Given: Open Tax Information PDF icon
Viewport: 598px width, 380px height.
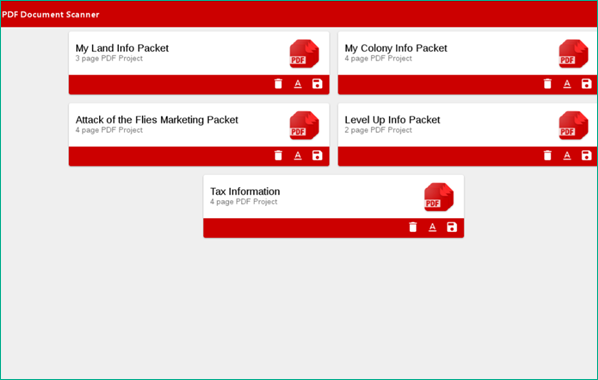Looking at the screenshot, I should 439,197.
